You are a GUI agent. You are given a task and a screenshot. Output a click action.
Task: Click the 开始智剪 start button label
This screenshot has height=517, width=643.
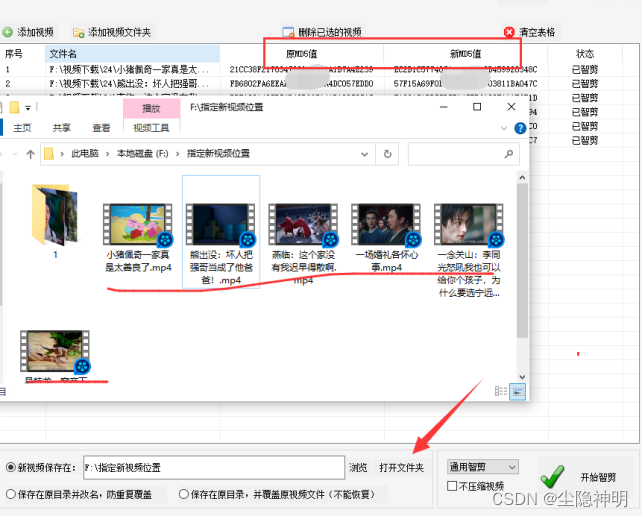tap(598, 477)
